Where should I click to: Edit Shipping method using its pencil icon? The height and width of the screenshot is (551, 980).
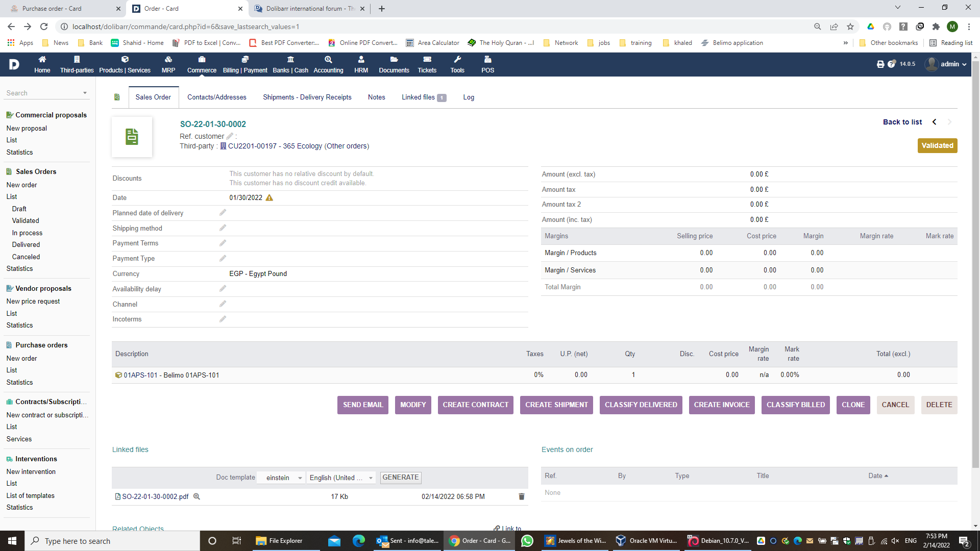click(x=223, y=228)
